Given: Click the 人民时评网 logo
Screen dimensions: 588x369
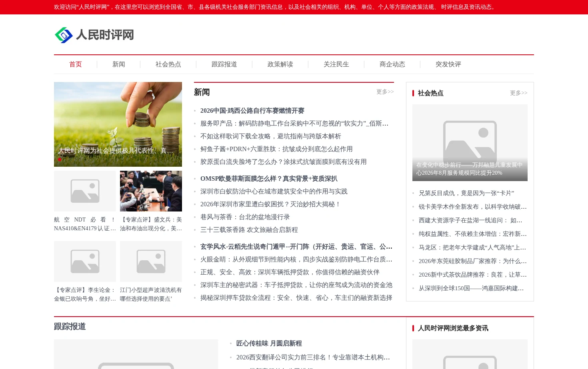Looking at the screenshot, I should (x=94, y=35).
